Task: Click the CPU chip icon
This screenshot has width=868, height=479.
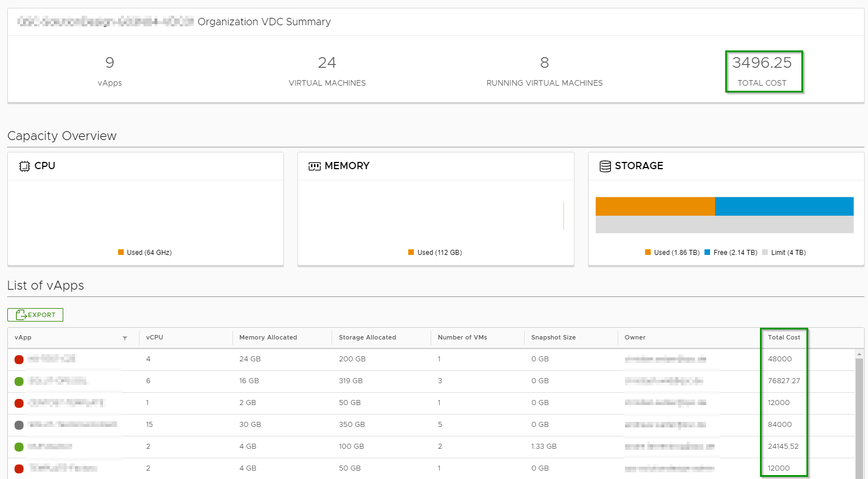Action: (x=24, y=166)
